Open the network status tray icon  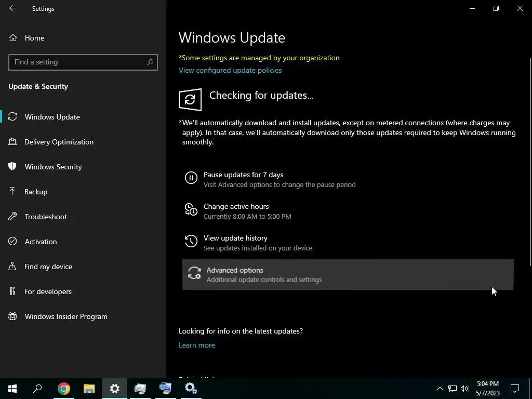pos(453,389)
